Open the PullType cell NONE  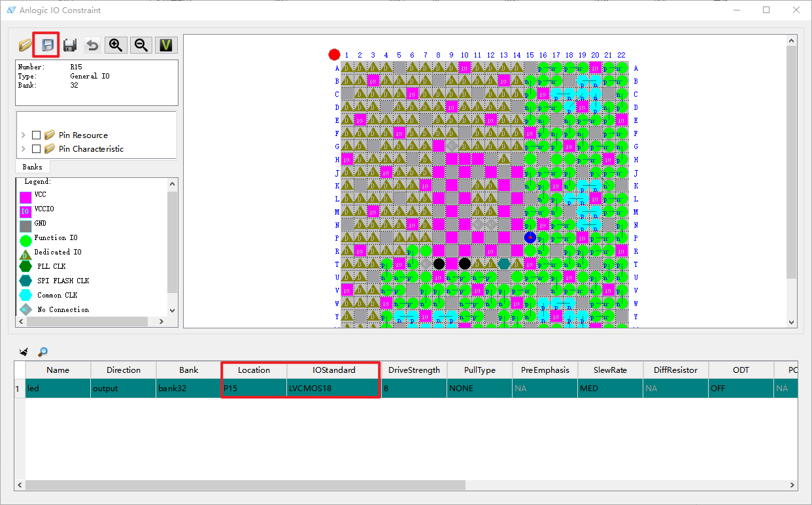480,388
